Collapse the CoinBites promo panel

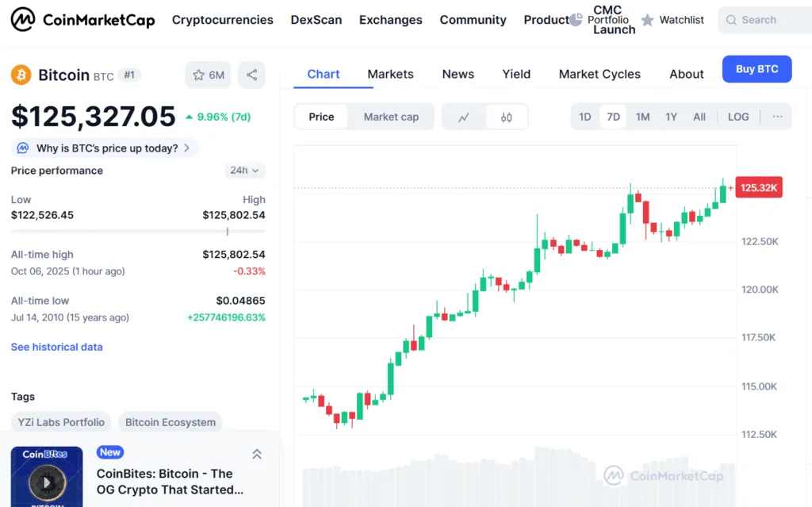(256, 453)
